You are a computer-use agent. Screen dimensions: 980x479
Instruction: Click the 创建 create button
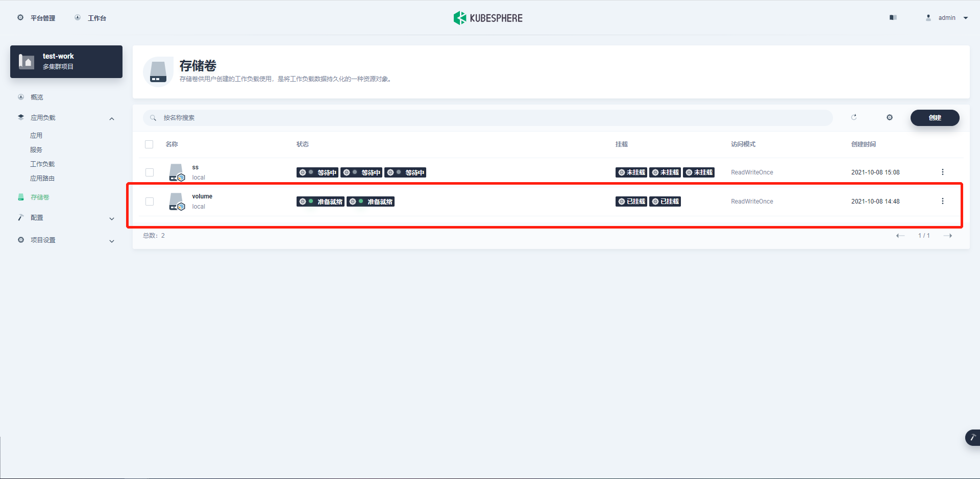coord(935,118)
